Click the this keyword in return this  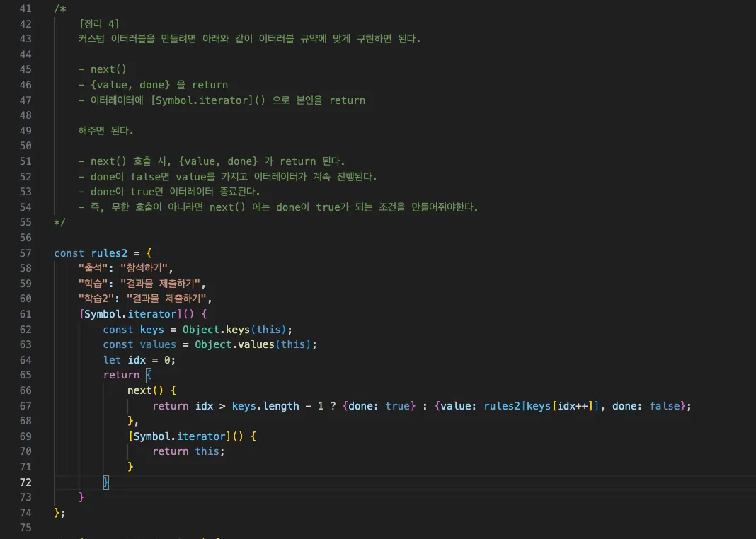207,451
